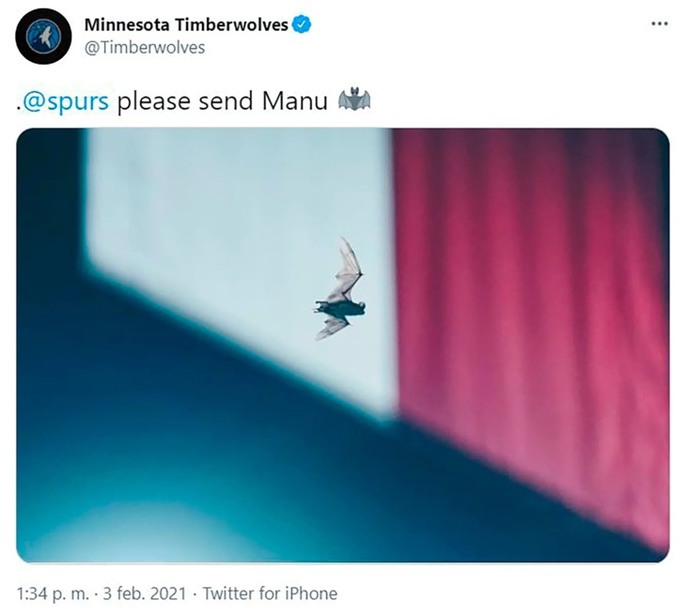Click the Minnesota Timberwolves display name

(186, 25)
